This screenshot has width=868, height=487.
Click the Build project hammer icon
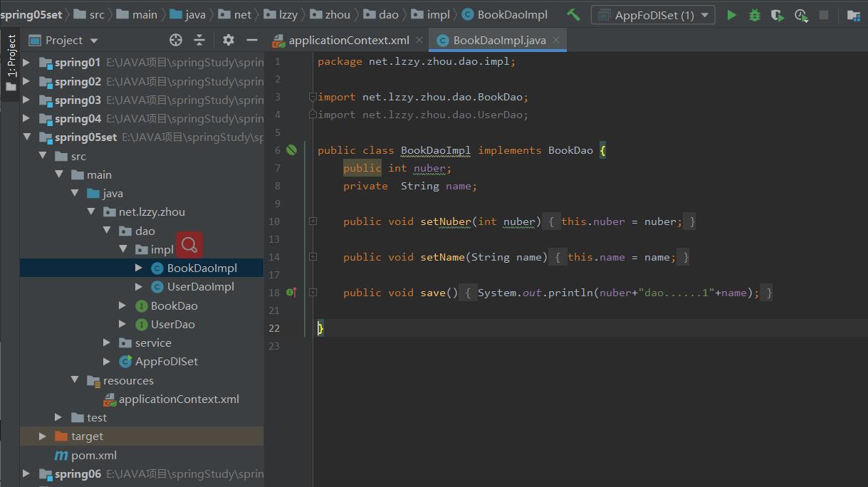[x=573, y=14]
